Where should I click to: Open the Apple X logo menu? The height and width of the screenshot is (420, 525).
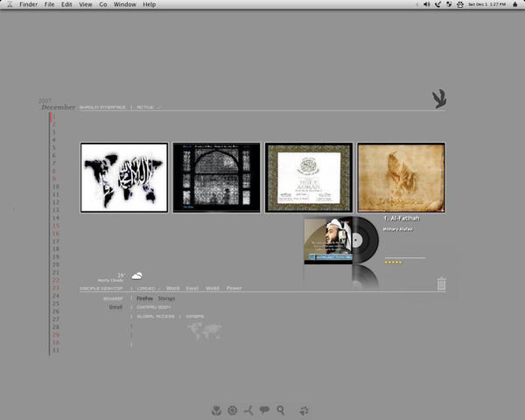coord(10,4)
